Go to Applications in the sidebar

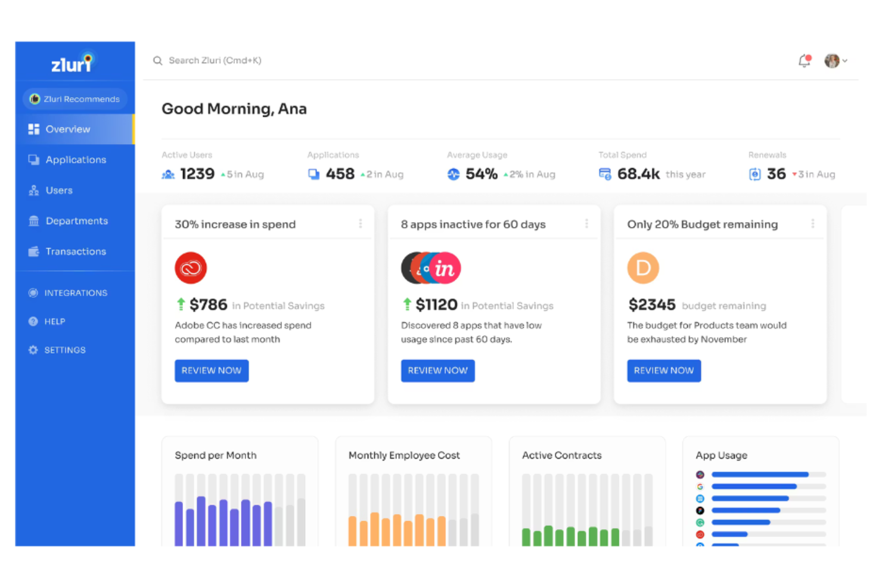76,160
